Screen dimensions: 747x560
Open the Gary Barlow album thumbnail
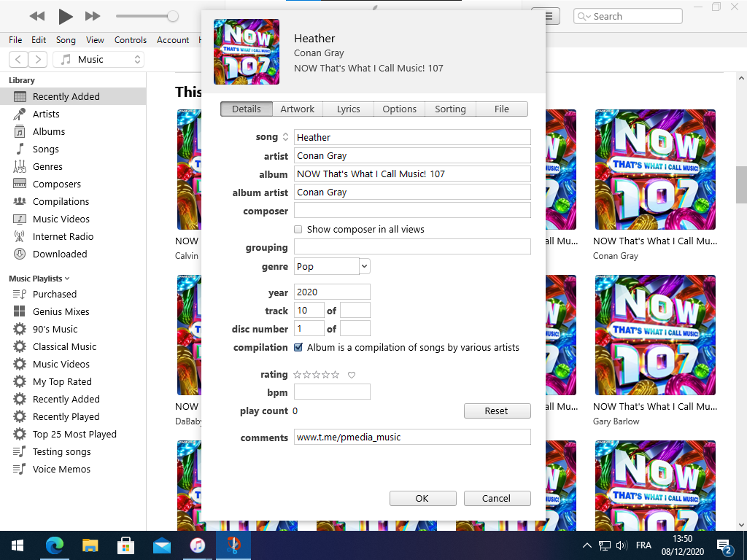click(655, 335)
